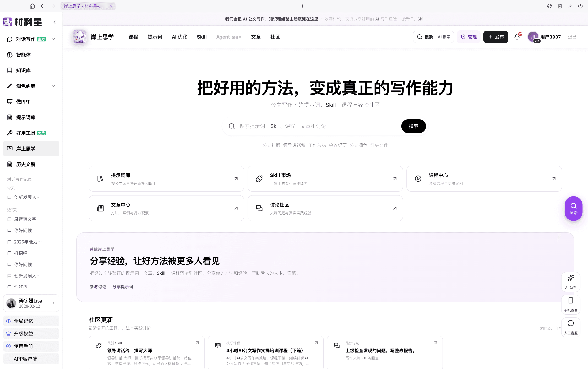588x369 pixels.
Task: Open the 课程中心 card
Action: pos(484,179)
